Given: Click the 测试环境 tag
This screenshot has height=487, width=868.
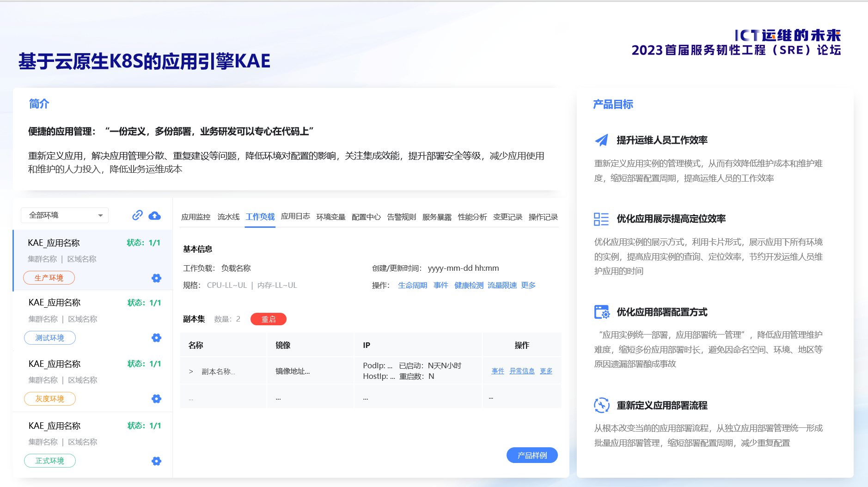Looking at the screenshot, I should point(50,338).
